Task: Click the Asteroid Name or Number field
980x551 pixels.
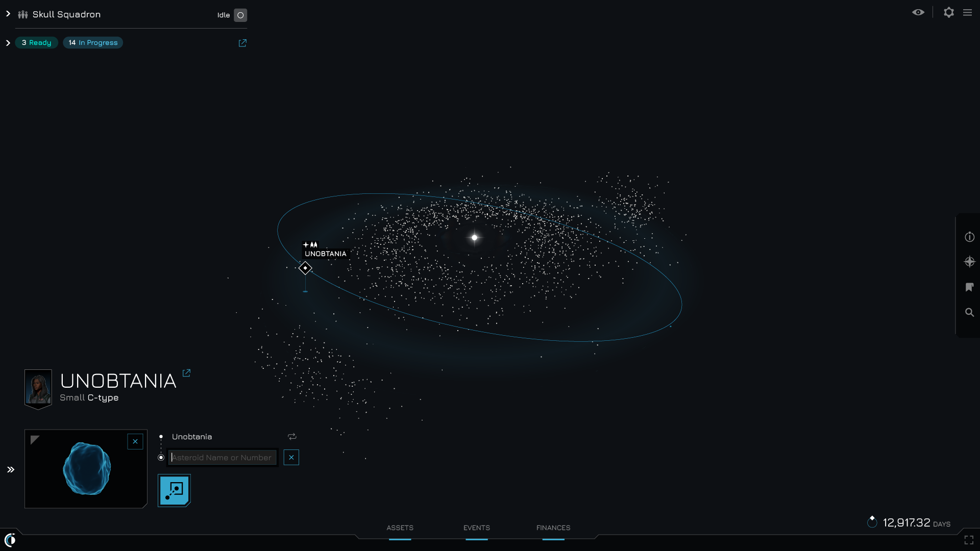Action: tap(223, 458)
